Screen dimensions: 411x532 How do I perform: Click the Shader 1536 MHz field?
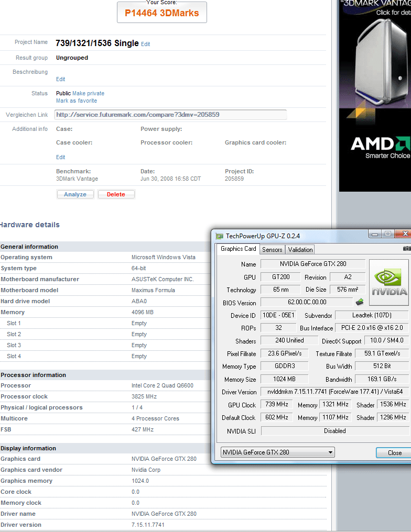point(393,404)
